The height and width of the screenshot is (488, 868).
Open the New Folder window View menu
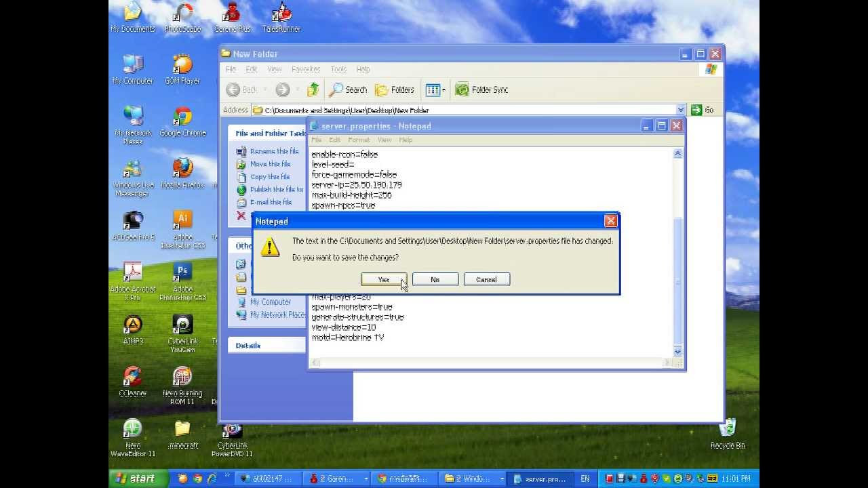274,69
